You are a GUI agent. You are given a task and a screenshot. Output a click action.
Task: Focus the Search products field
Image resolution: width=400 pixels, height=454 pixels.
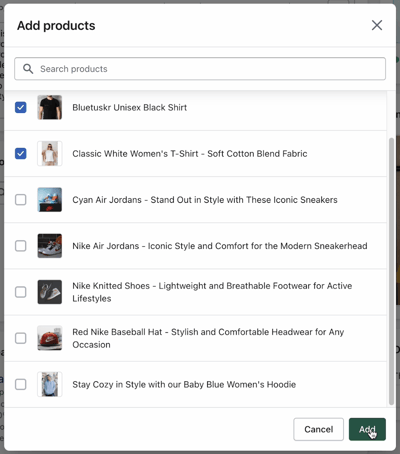click(x=200, y=69)
